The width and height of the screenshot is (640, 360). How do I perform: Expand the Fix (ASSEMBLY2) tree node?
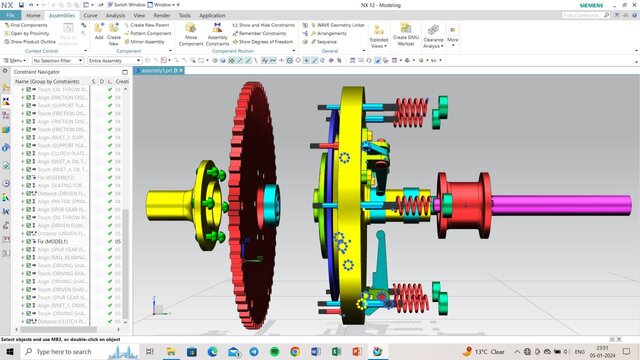(23, 178)
